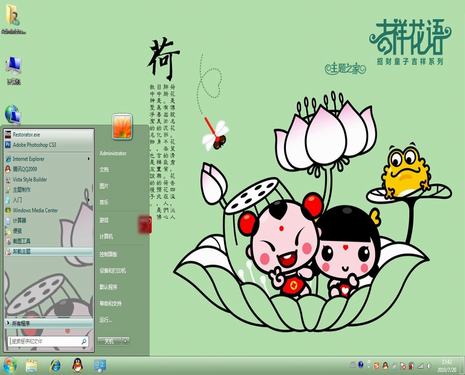Open 图片 Pictures in Start menu

tap(104, 186)
